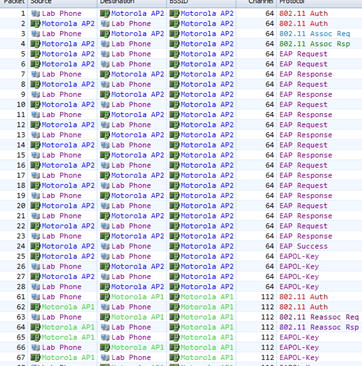Select the 802.11 Reassoc Req protocol cell

tap(319, 317)
